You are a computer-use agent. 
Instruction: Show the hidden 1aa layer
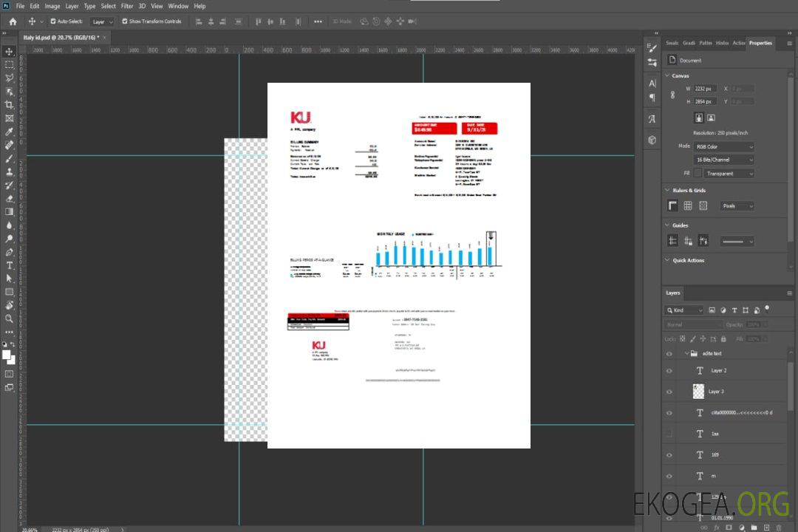pyautogui.click(x=669, y=434)
